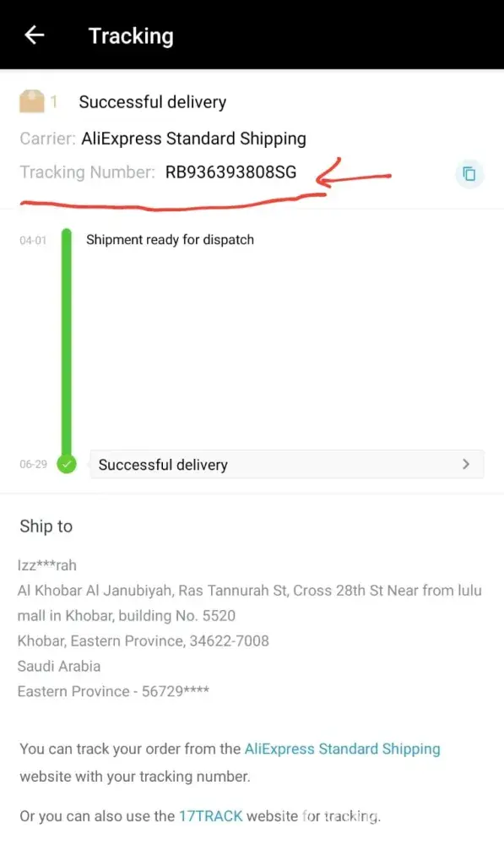The height and width of the screenshot is (845, 504).
Task: Tap the package box icon
Action: point(32,101)
